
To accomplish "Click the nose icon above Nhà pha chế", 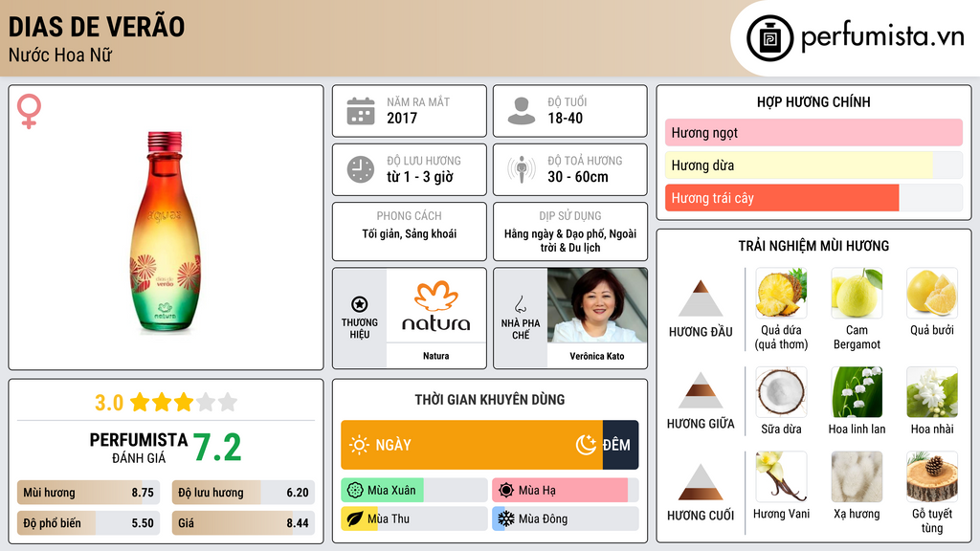I will 520,304.
